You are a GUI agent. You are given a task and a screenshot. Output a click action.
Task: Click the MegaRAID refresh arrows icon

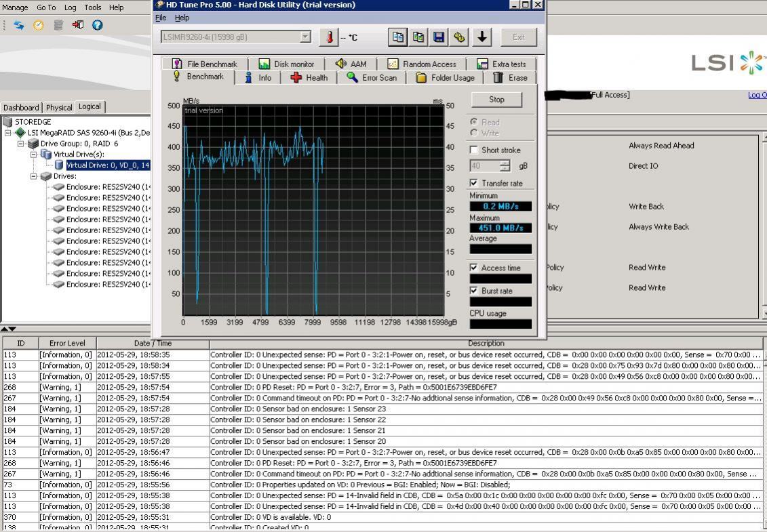[19, 25]
